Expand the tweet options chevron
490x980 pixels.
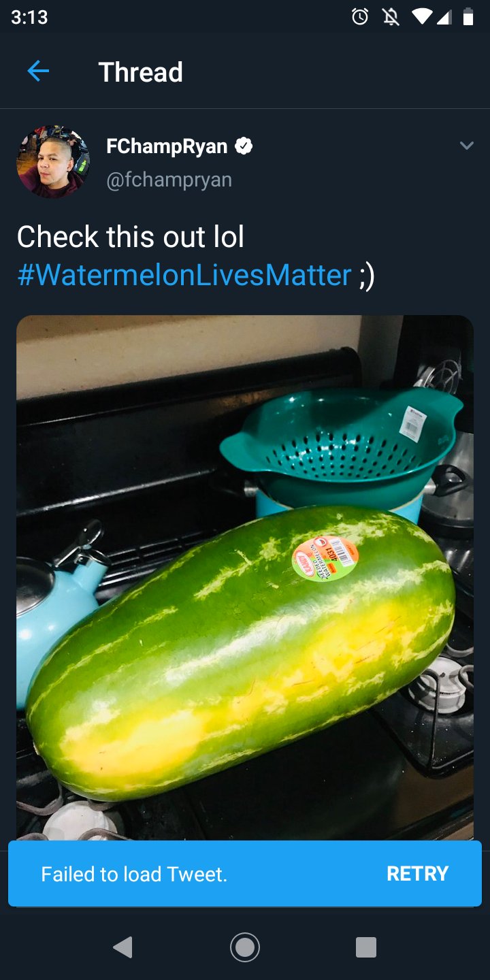[466, 146]
